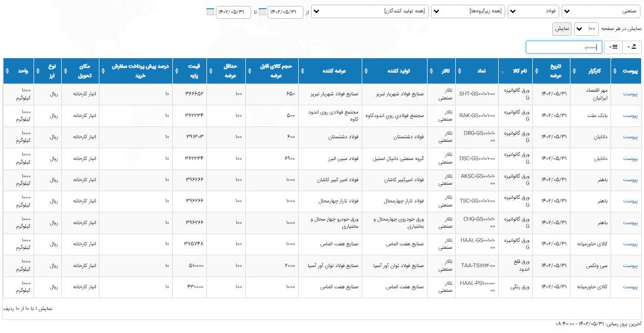Focus the جستجو search field

click(564, 47)
